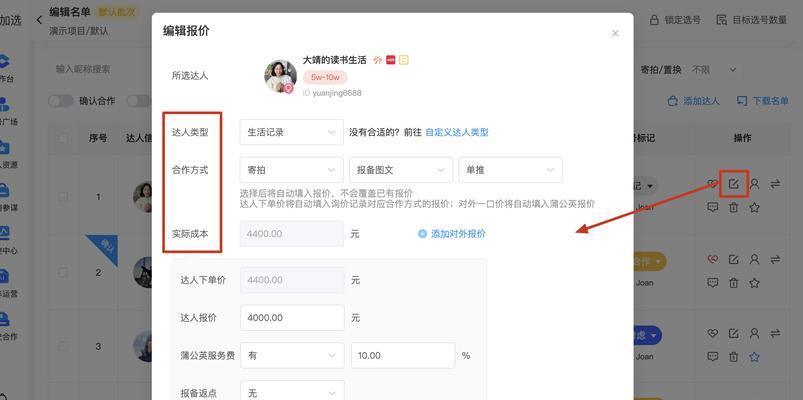Click the heart handshake icon in row 1

point(713,184)
